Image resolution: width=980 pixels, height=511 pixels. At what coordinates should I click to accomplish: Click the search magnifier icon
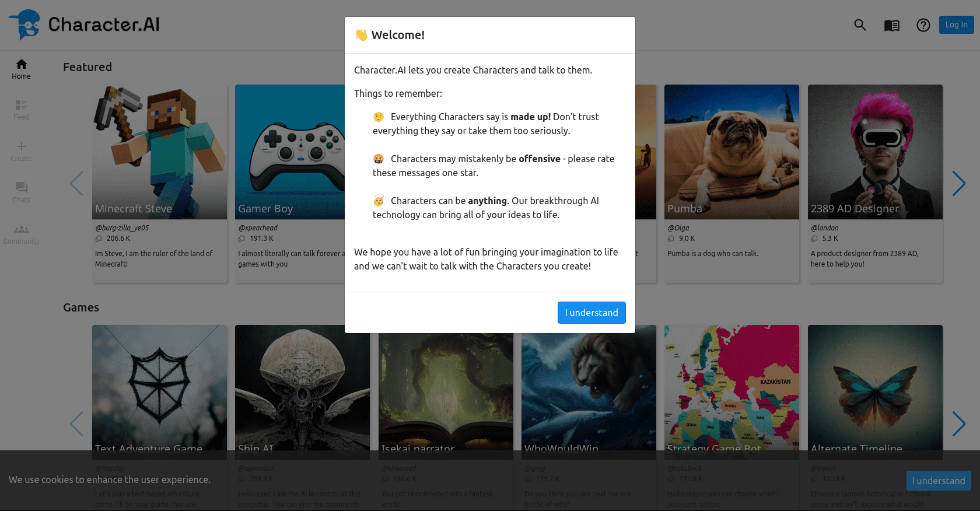click(860, 25)
